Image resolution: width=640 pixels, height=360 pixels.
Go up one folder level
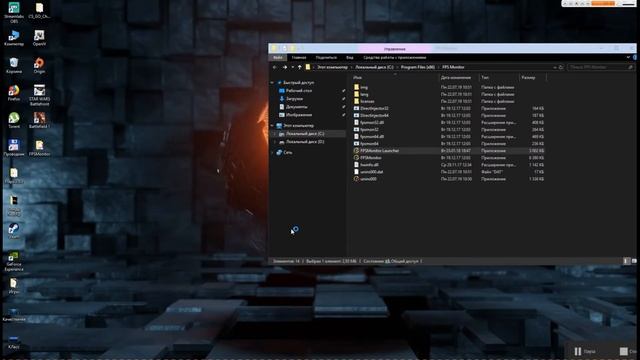(x=299, y=67)
